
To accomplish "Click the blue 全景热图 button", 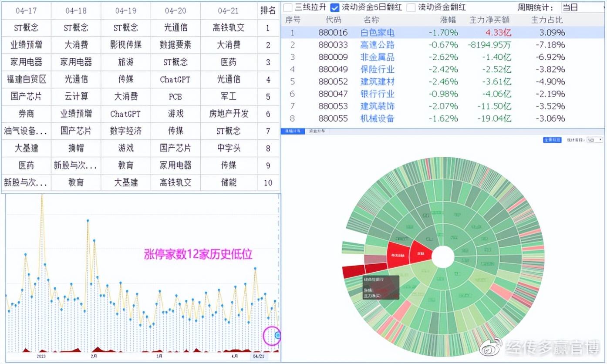I will coord(552,140).
